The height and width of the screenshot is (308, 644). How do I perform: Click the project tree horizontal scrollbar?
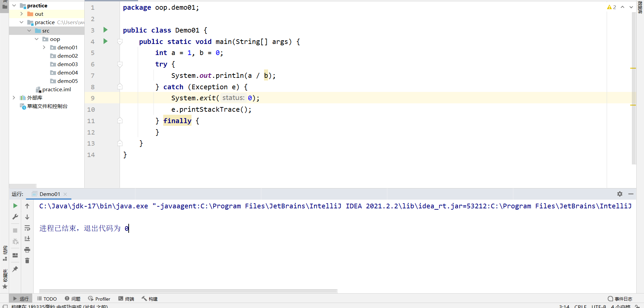click(23, 186)
